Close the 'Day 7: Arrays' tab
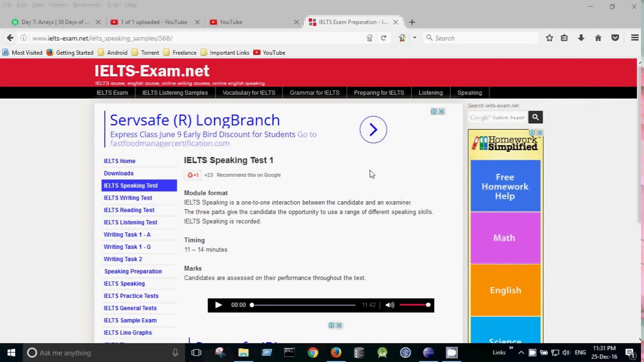 click(x=98, y=22)
